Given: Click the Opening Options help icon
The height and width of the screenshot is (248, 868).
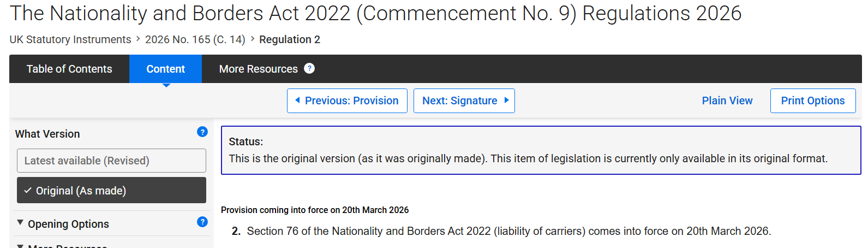Looking at the screenshot, I should [202, 222].
